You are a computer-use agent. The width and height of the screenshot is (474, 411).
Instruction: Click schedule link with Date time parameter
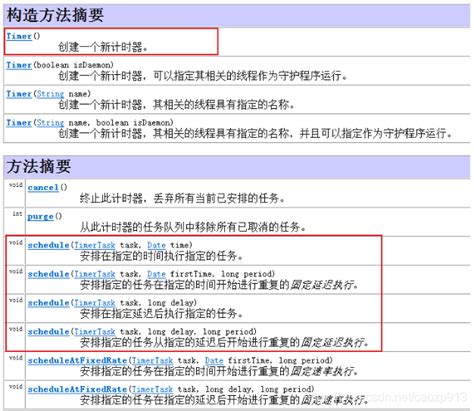pyautogui.click(x=48, y=245)
